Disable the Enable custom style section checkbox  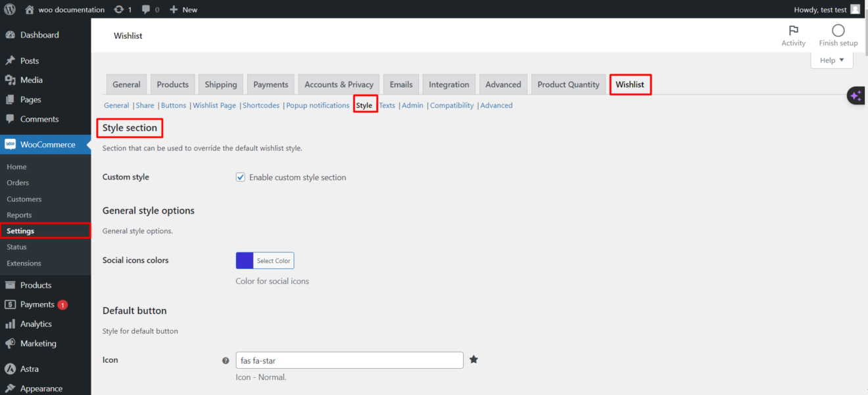241,177
